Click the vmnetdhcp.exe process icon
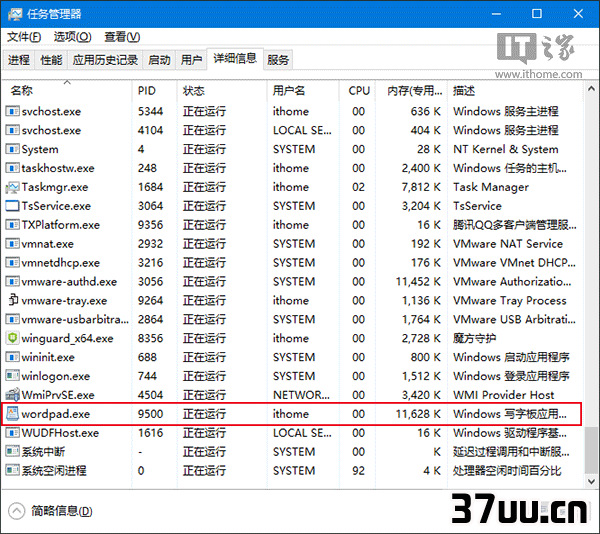The image size is (600, 534). pyautogui.click(x=12, y=263)
